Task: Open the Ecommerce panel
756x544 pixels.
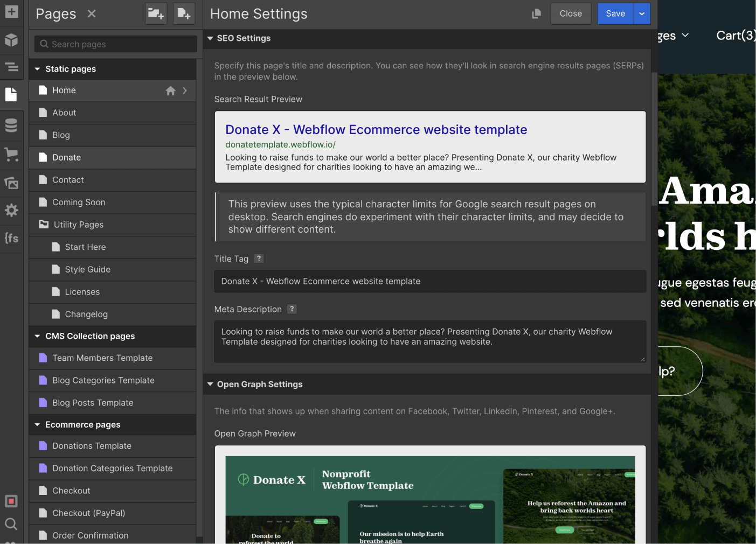Action: tap(12, 155)
